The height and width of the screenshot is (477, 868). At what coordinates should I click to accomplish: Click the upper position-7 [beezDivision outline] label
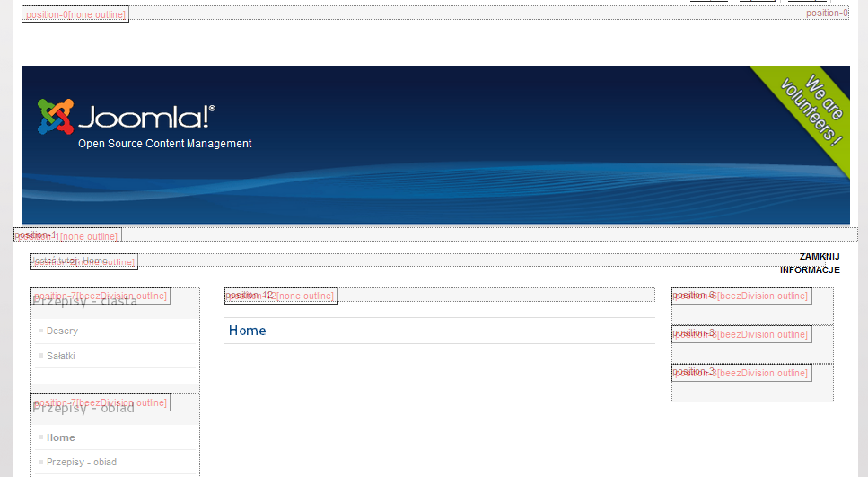101,296
